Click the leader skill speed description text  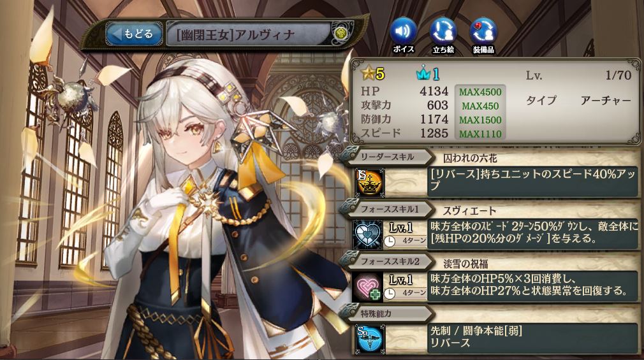532,180
